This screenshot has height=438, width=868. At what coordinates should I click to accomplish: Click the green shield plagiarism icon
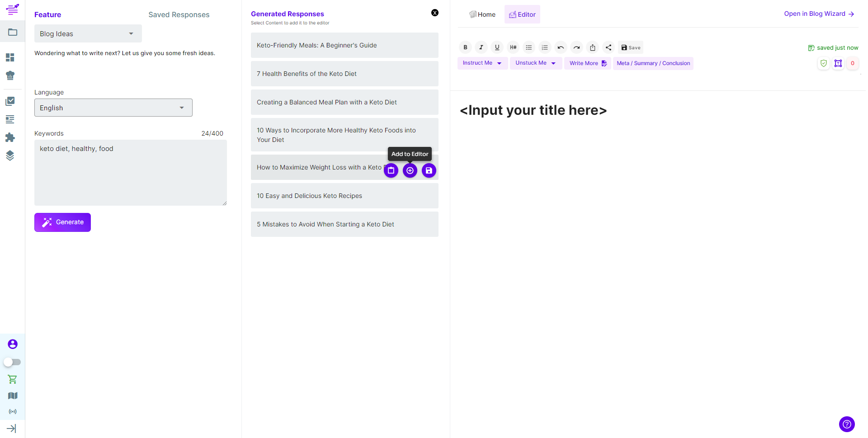[x=824, y=63]
